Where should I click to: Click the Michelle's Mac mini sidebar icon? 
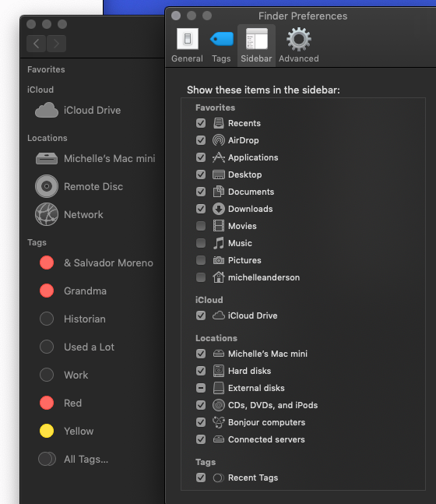(x=47, y=158)
